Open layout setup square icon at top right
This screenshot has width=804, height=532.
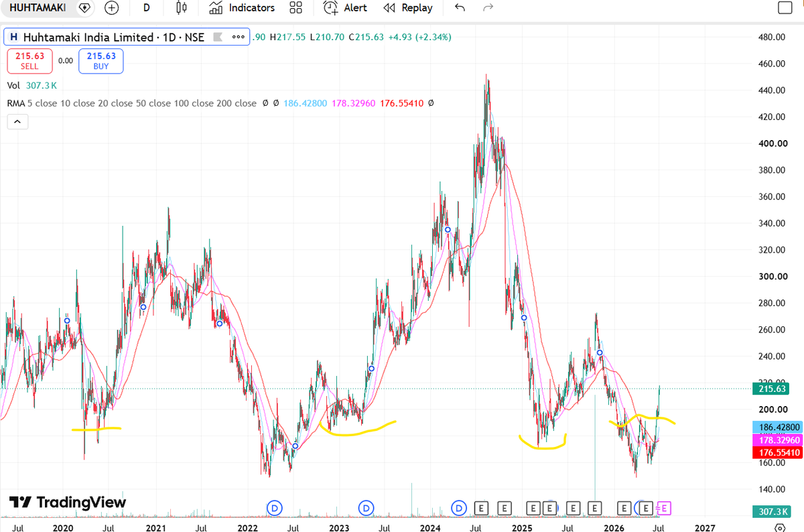pyautogui.click(x=785, y=8)
